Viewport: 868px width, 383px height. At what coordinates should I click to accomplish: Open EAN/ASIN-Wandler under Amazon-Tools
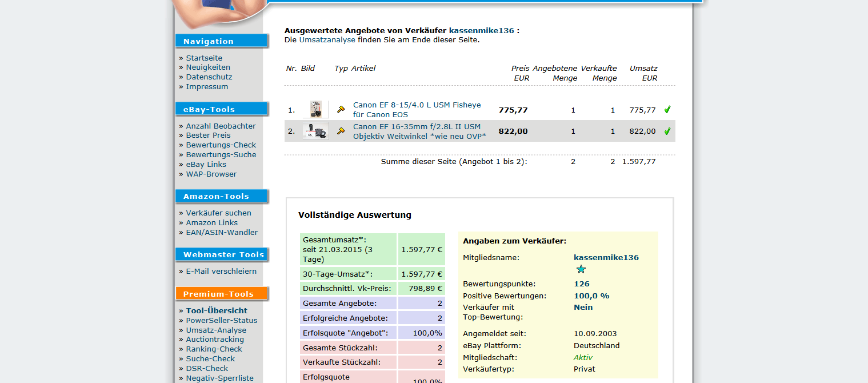click(222, 233)
